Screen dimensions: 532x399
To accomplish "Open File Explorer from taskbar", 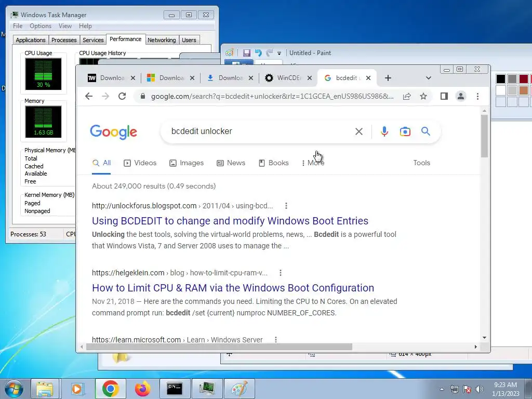I will click(45, 389).
